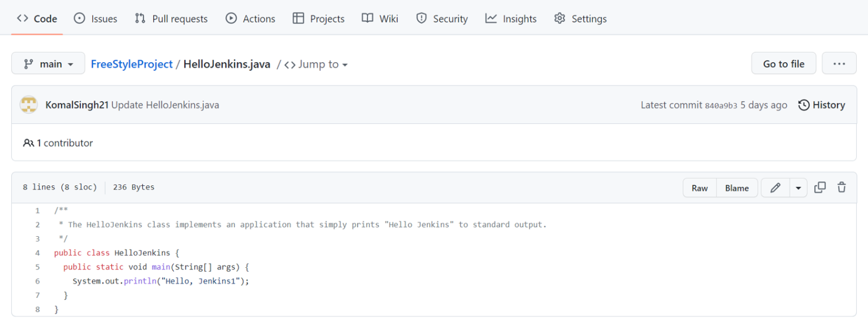Click KomalSingh21's profile avatar
Image resolution: width=868 pixels, height=330 pixels.
tap(28, 105)
